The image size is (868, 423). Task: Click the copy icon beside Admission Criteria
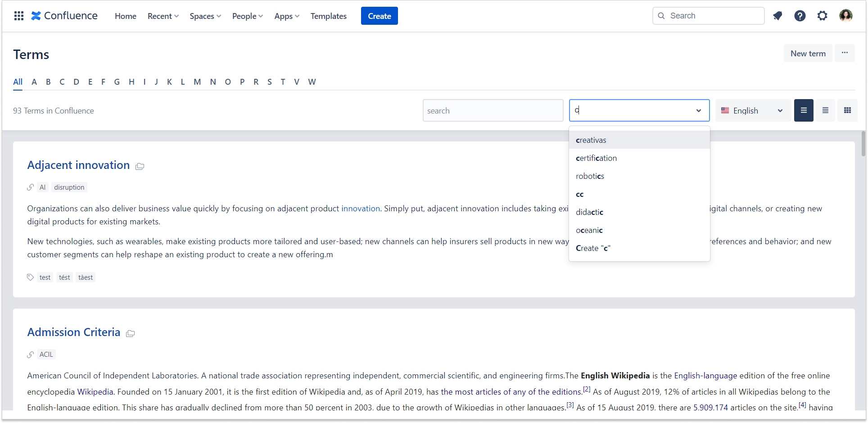tap(131, 333)
